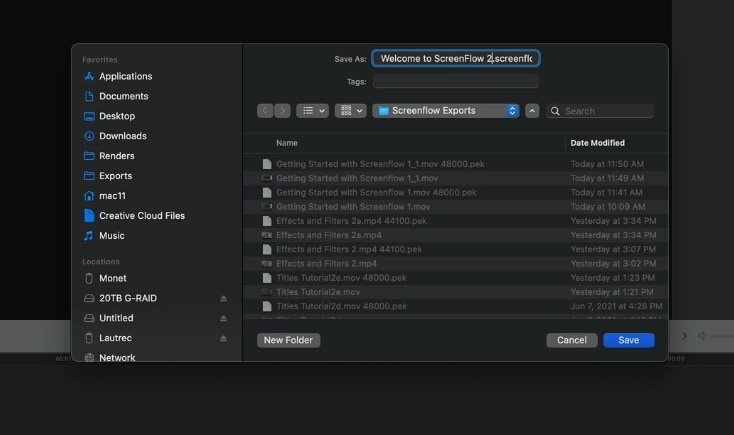
Task: Go to Documents in Favorites
Action: (123, 96)
